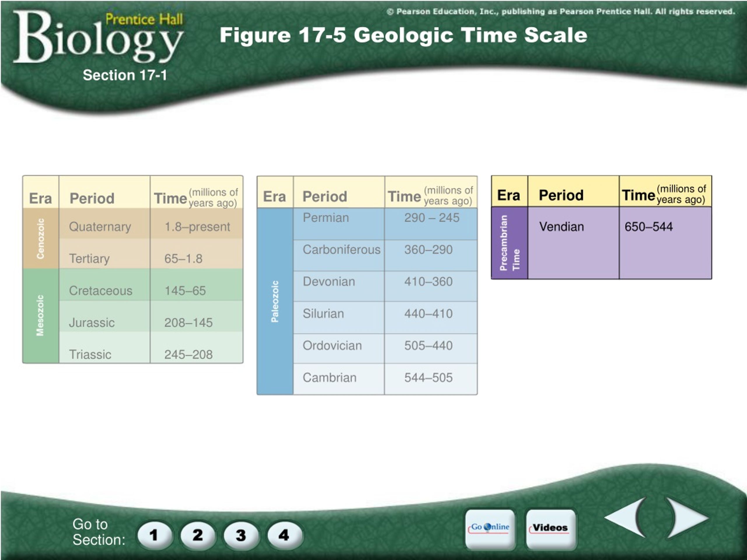
Task: Jump to Section 3
Action: [241, 535]
